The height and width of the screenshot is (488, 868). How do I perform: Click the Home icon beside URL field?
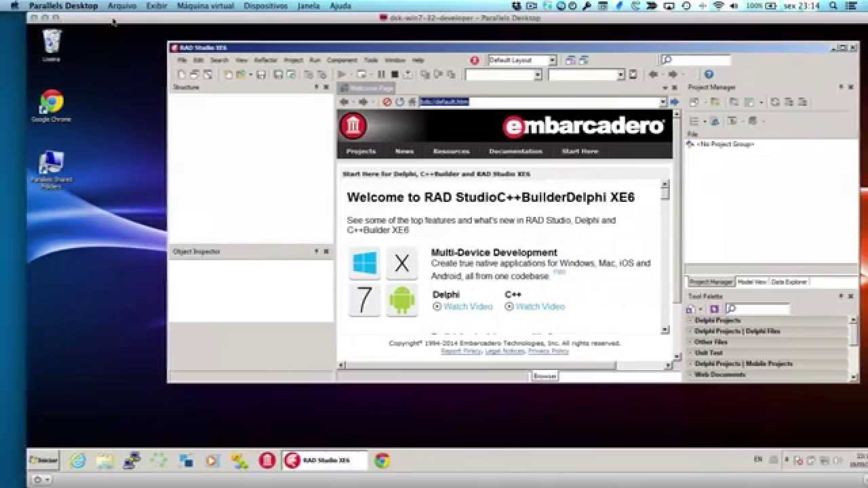(x=412, y=102)
